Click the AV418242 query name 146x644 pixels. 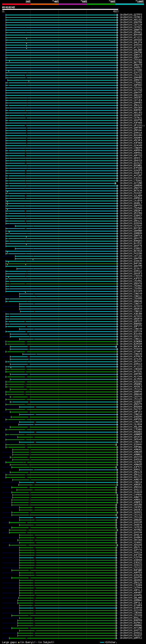[x=8, y=7]
